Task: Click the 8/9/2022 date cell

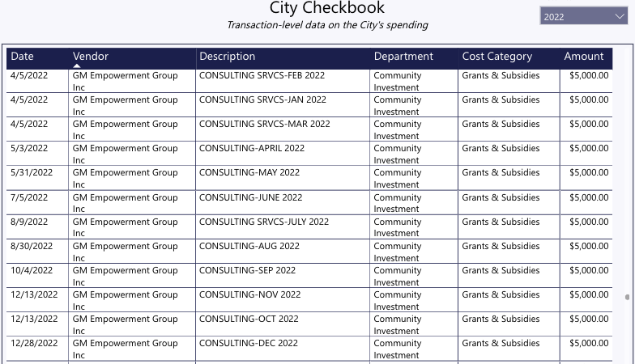Action: pos(37,226)
